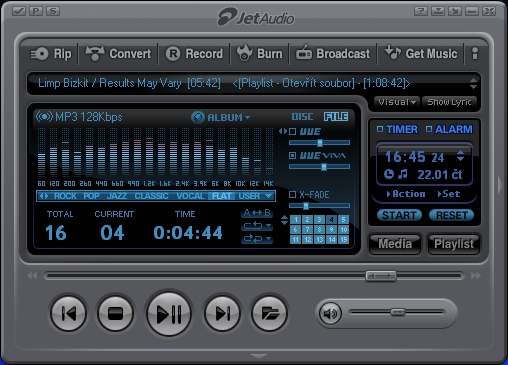Viewport: 508px width, 365px height.
Task: Toggle the BBE VIVA checkbox
Action: (292, 155)
